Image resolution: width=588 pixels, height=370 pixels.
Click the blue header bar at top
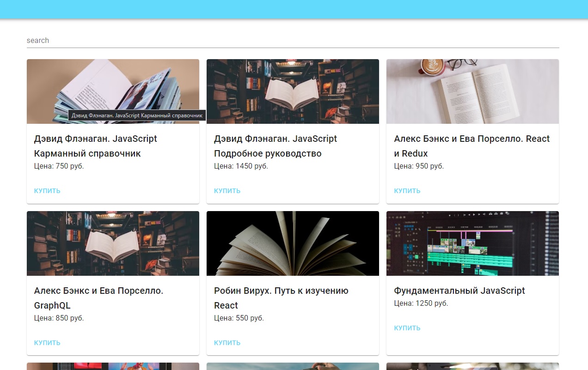click(294, 9)
